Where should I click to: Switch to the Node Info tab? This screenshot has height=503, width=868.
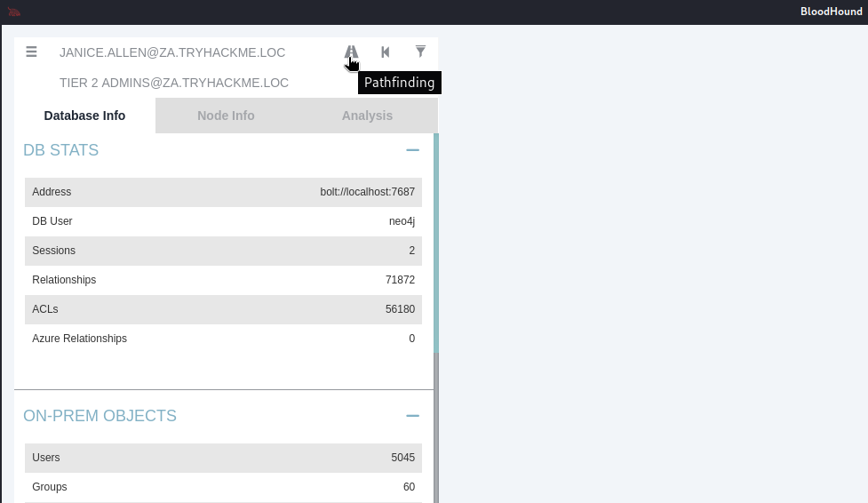226,116
